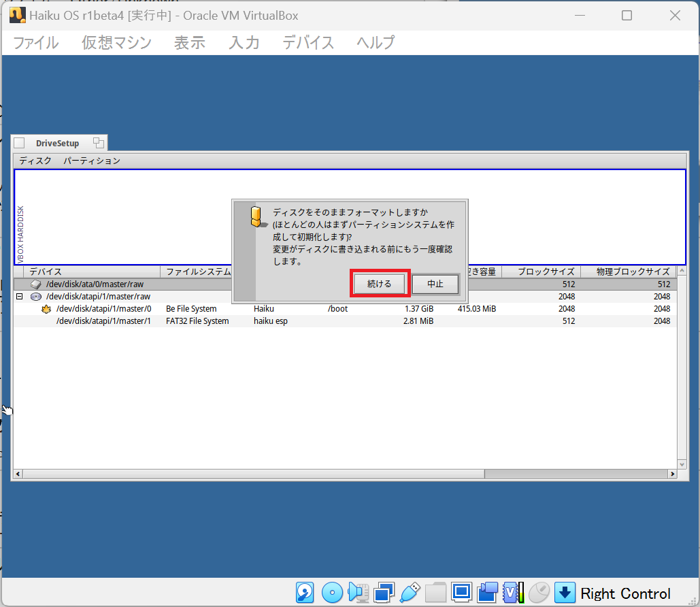700x607 pixels.
Task: Open the 入力 menu
Action: click(x=244, y=43)
